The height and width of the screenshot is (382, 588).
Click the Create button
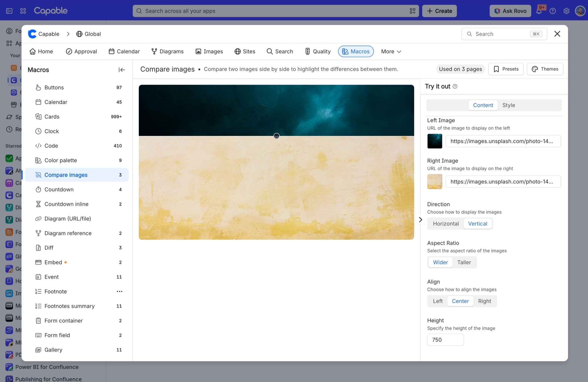point(440,11)
